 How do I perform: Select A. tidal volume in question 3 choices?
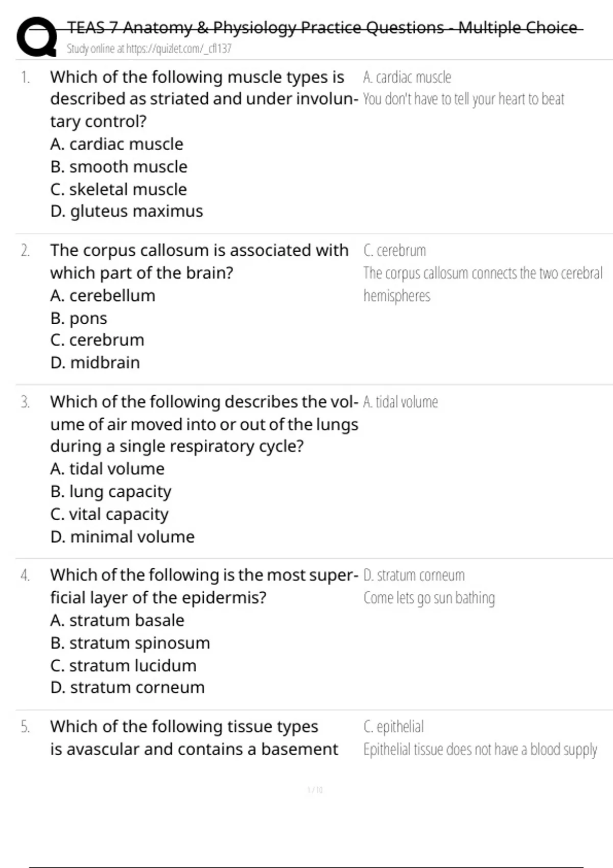tap(107, 469)
